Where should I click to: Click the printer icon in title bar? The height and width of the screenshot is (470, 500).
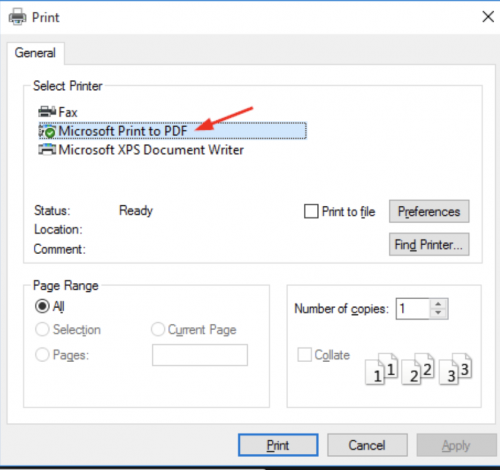[18, 17]
